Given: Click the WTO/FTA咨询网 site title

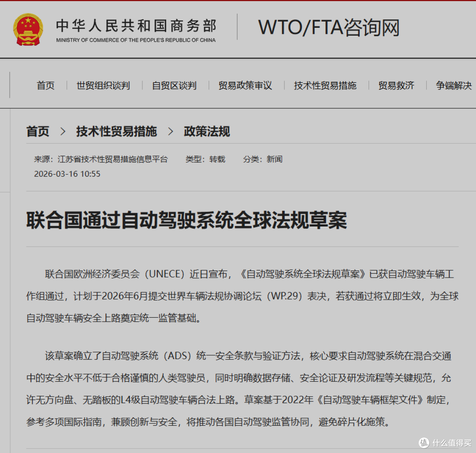Looking at the screenshot, I should tap(329, 28).
